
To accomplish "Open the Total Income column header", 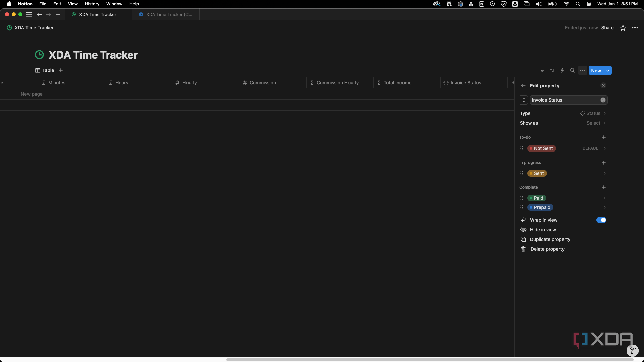I will [407, 83].
